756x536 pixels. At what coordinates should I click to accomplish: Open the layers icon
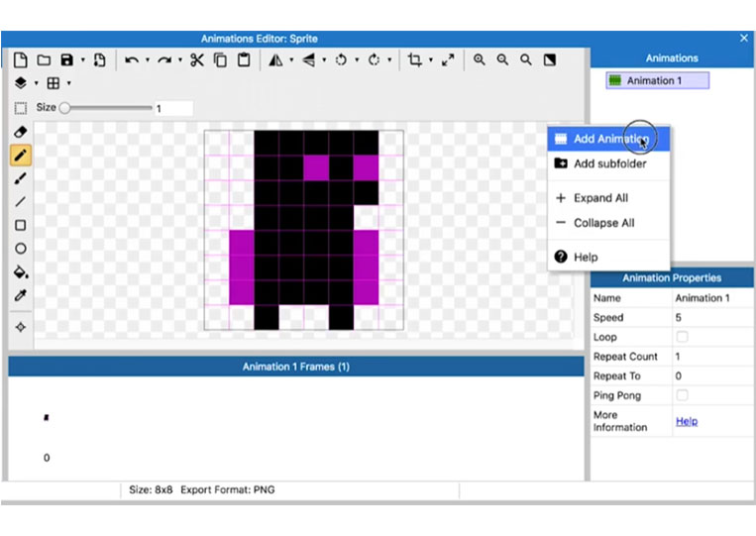click(20, 83)
